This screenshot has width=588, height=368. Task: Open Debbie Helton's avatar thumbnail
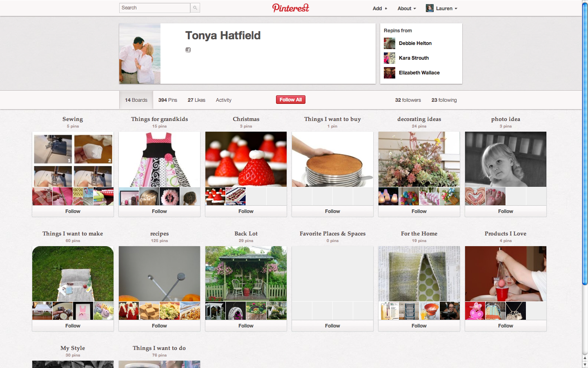point(390,43)
